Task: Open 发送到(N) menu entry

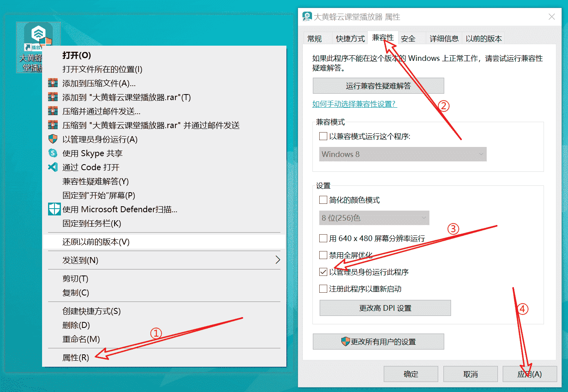Action: point(164,260)
